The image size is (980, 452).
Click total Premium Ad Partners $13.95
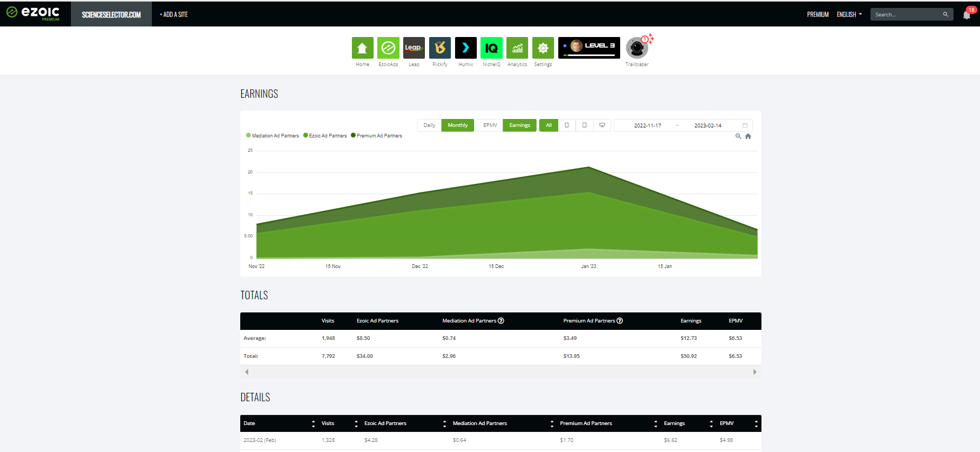click(x=571, y=356)
